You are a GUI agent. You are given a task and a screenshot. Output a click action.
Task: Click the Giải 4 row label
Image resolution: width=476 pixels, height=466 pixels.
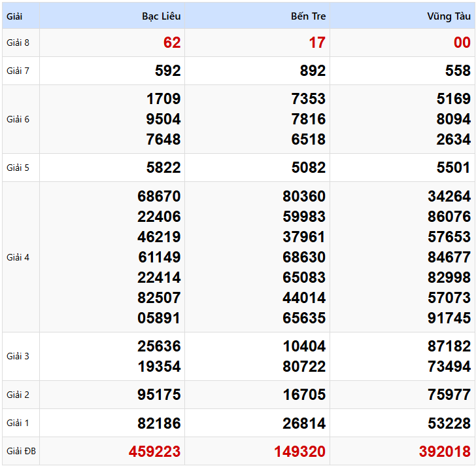(x=18, y=258)
